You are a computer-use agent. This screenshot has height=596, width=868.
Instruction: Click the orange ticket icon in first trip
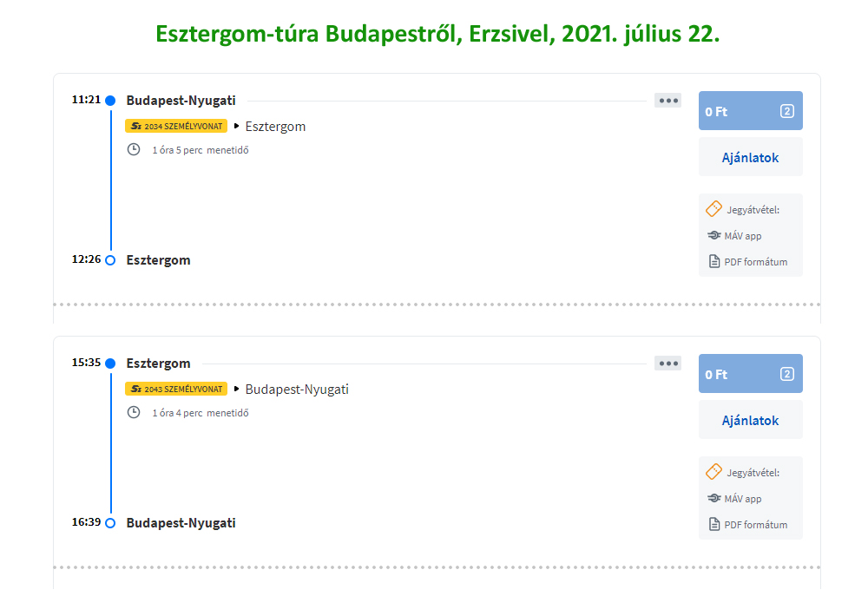pyautogui.click(x=713, y=209)
